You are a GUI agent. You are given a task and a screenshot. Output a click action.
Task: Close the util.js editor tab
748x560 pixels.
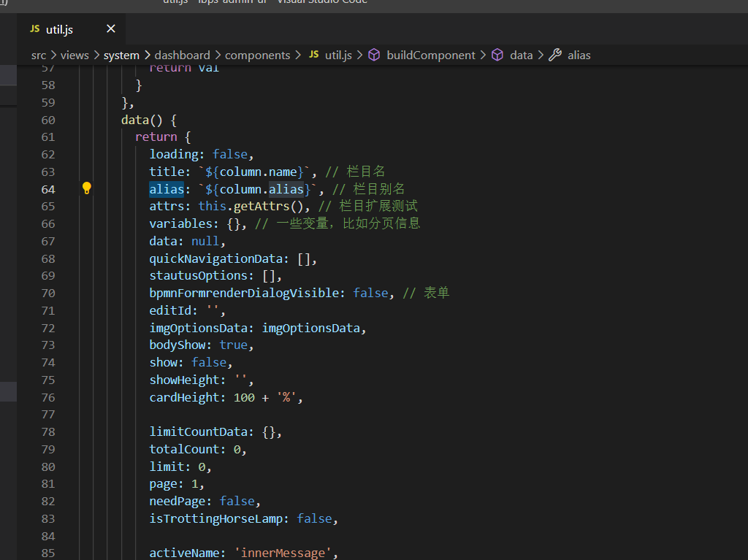[x=111, y=29]
